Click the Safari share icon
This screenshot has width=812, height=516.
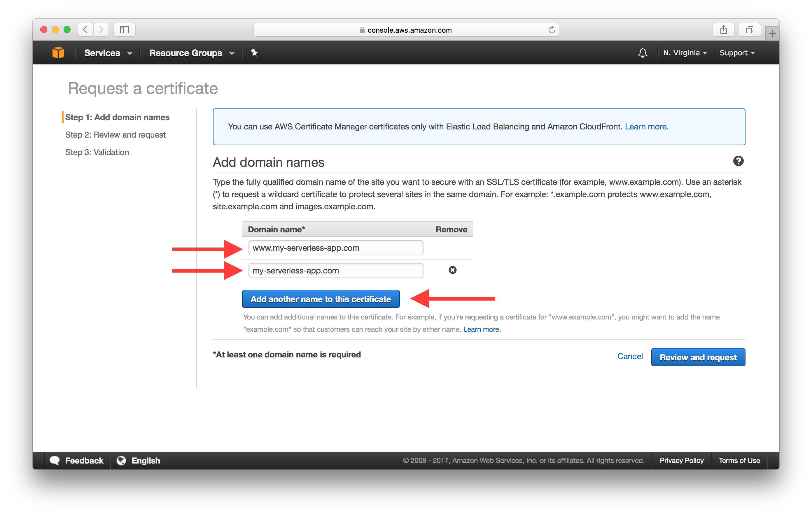coord(723,30)
